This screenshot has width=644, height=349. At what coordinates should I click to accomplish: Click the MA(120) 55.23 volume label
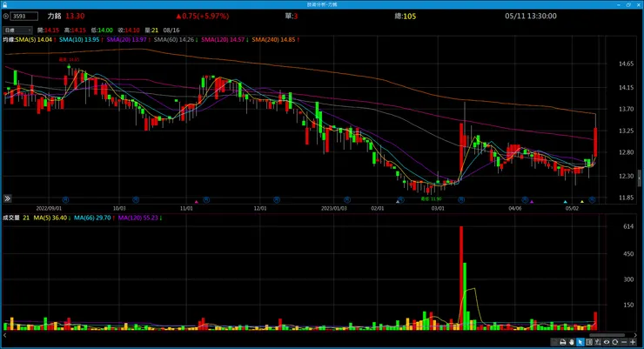click(139, 218)
